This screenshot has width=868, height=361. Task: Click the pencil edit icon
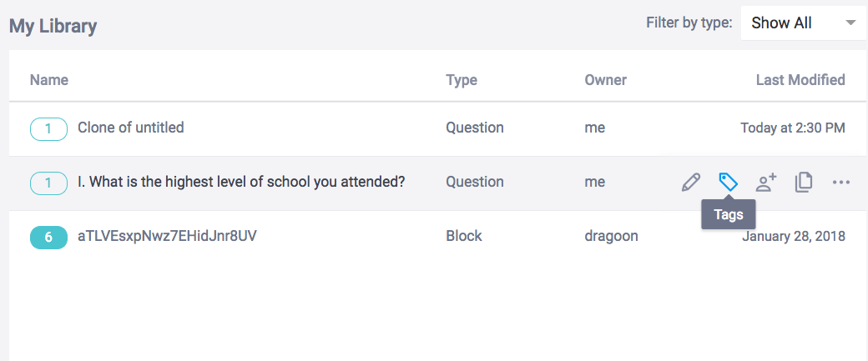[691, 183]
